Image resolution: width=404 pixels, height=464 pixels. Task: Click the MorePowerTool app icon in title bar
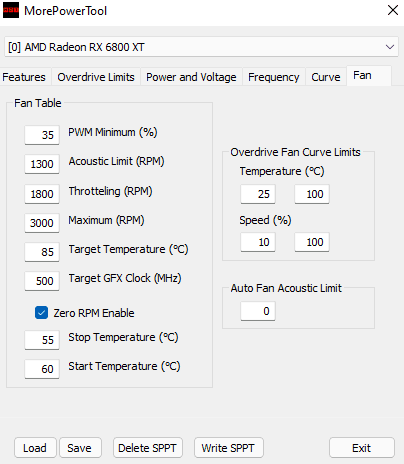(x=11, y=10)
